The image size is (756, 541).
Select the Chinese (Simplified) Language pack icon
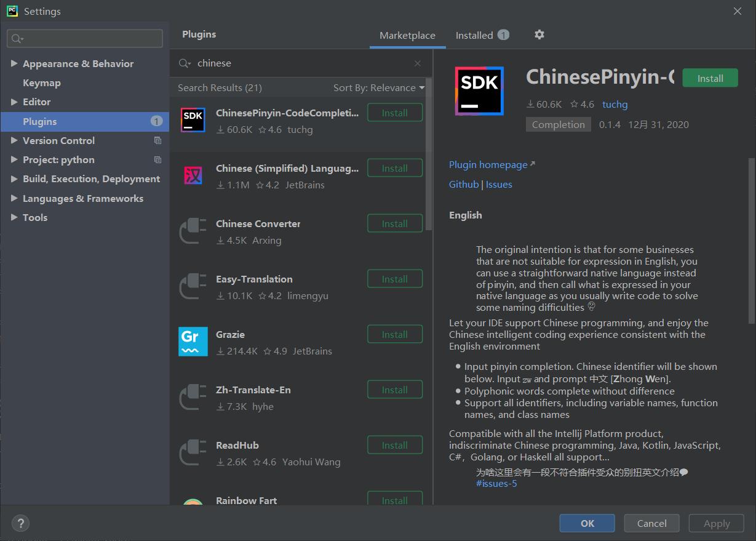[x=193, y=175]
